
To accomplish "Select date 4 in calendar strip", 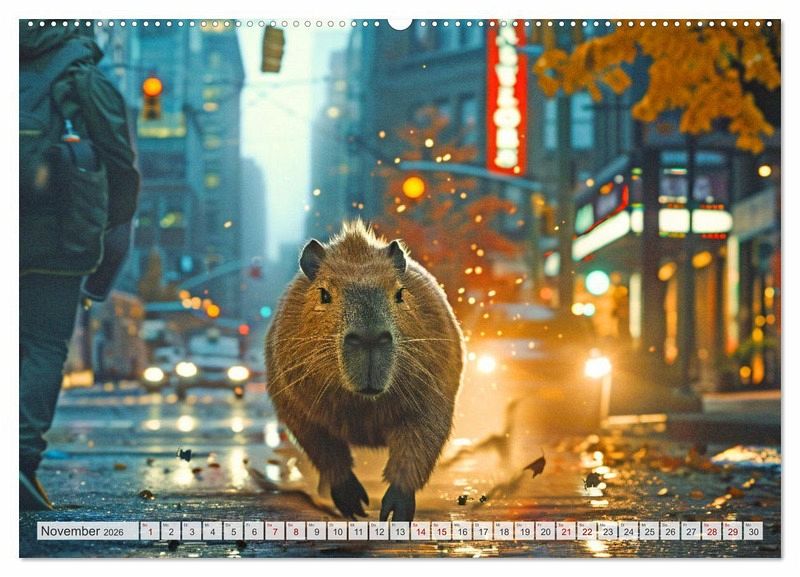I will click(x=212, y=531).
